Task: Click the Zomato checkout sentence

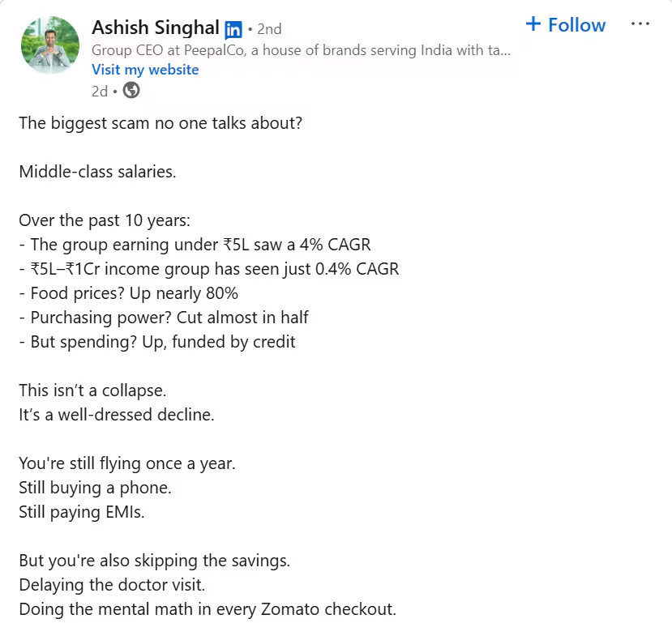Action: pyautogui.click(x=208, y=609)
